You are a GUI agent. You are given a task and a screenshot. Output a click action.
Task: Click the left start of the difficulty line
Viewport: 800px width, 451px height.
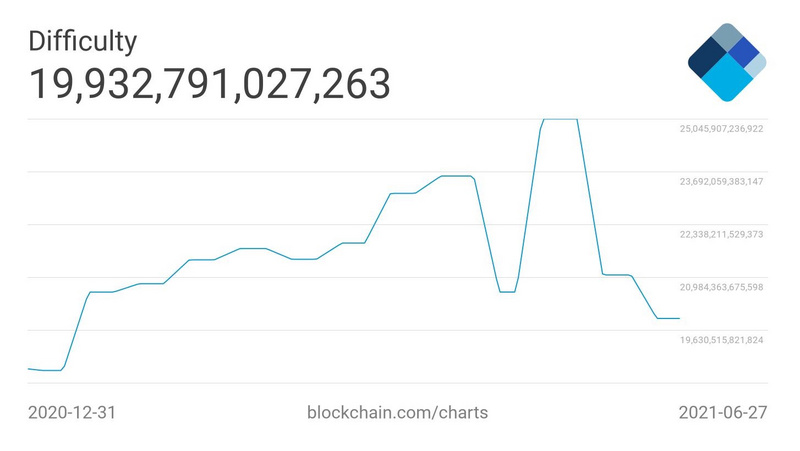tap(29, 369)
